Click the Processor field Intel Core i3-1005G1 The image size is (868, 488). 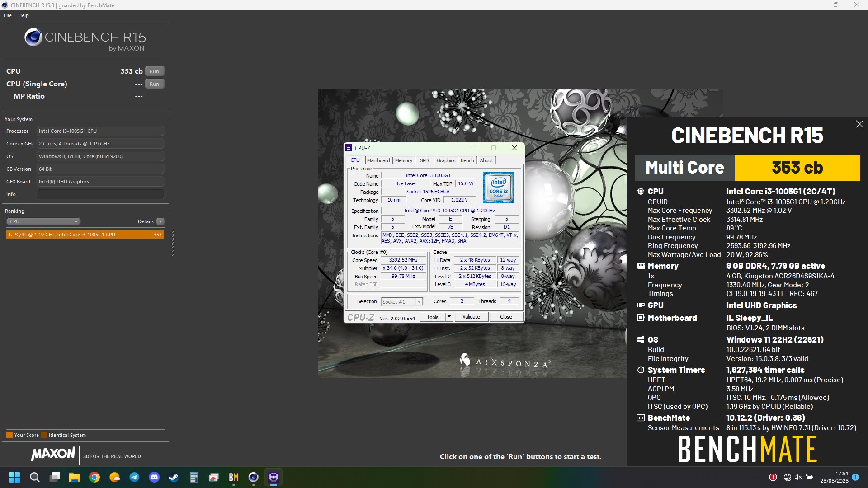100,131
